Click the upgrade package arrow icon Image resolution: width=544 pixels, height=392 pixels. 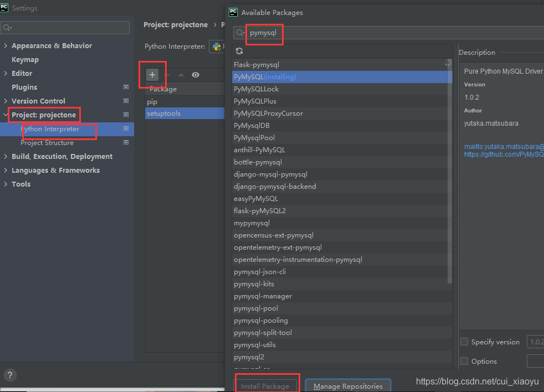(x=181, y=75)
